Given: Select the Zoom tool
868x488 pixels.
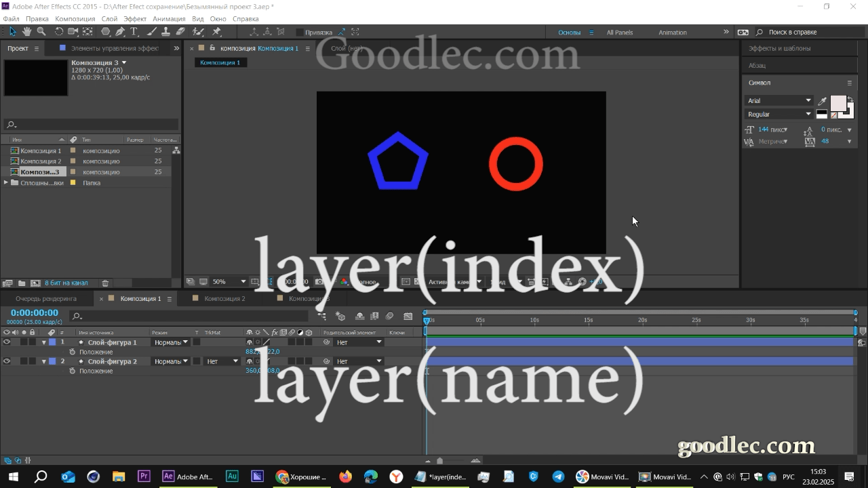Looking at the screenshot, I should click(x=41, y=31).
